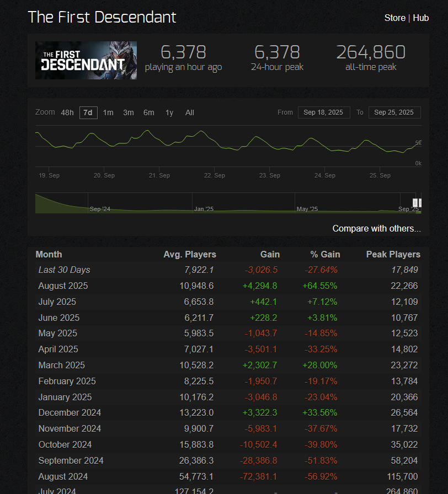Select the May 2025 row label

point(58,334)
